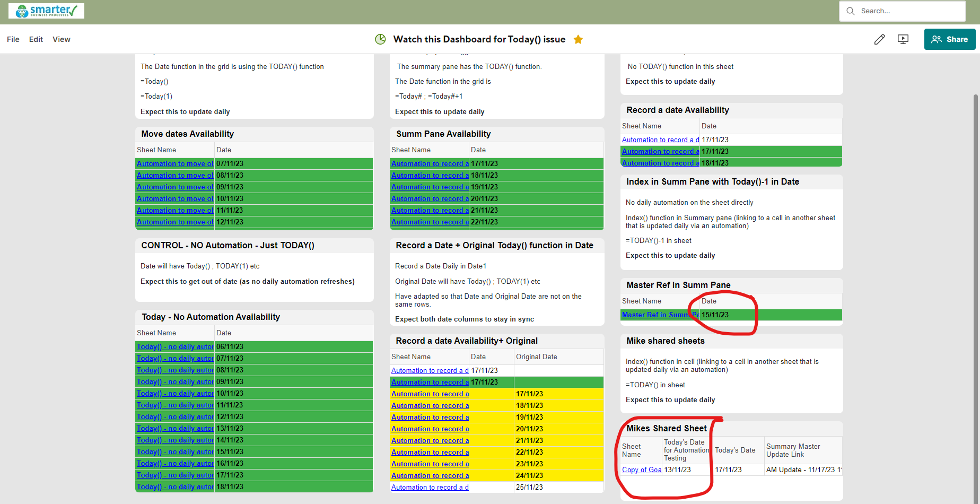Open Record a date+ Original link with 20/11/23
Screen dimensions: 980x504
pos(430,429)
